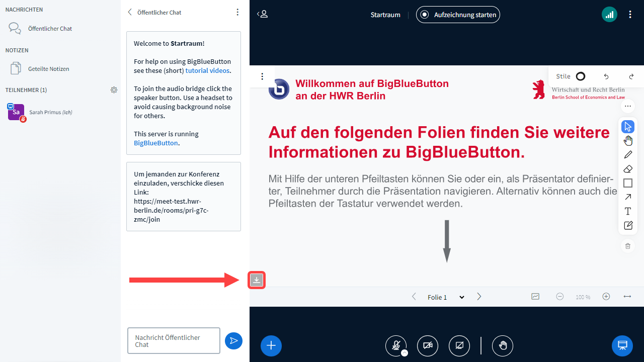Unmute the microphone
Image resolution: width=644 pixels, height=362 pixels.
pyautogui.click(x=396, y=345)
